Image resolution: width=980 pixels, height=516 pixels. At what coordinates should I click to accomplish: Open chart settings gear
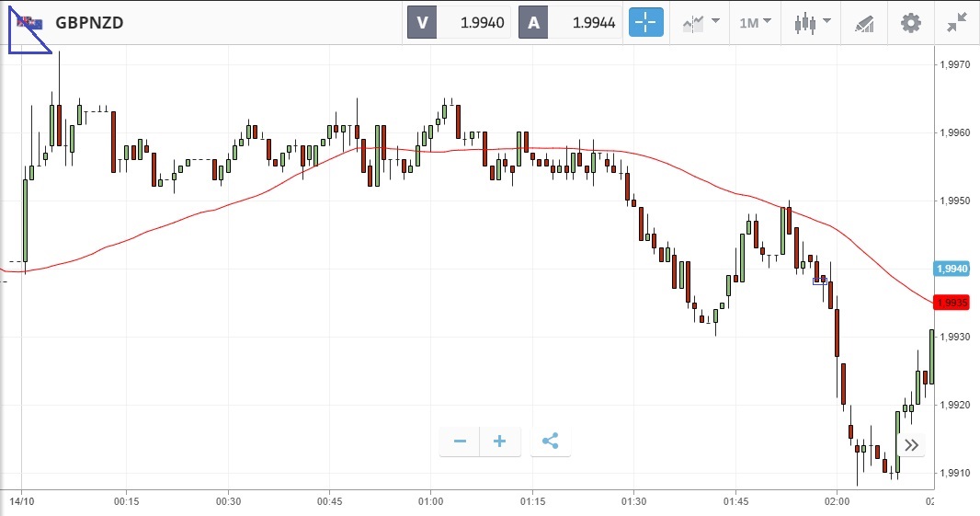pos(910,23)
